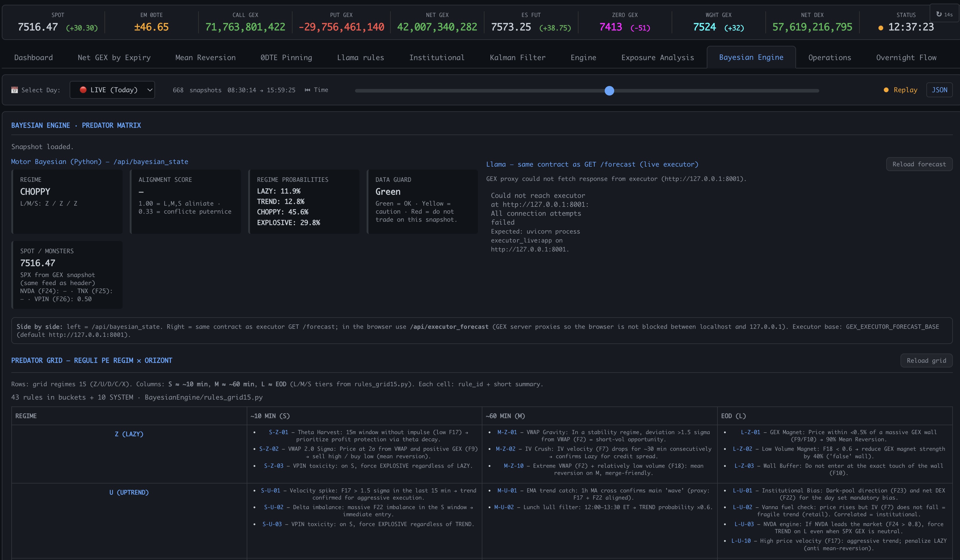Click the ~10 MIN (S) column header

[x=270, y=416]
